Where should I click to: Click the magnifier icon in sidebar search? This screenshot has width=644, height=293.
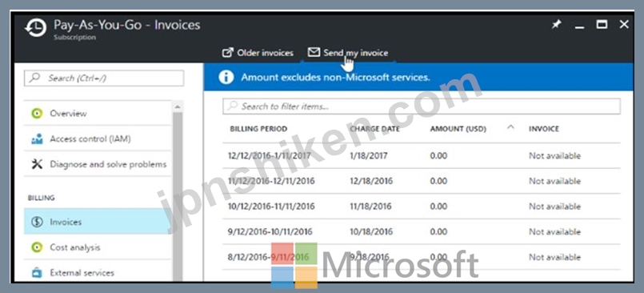(x=35, y=78)
